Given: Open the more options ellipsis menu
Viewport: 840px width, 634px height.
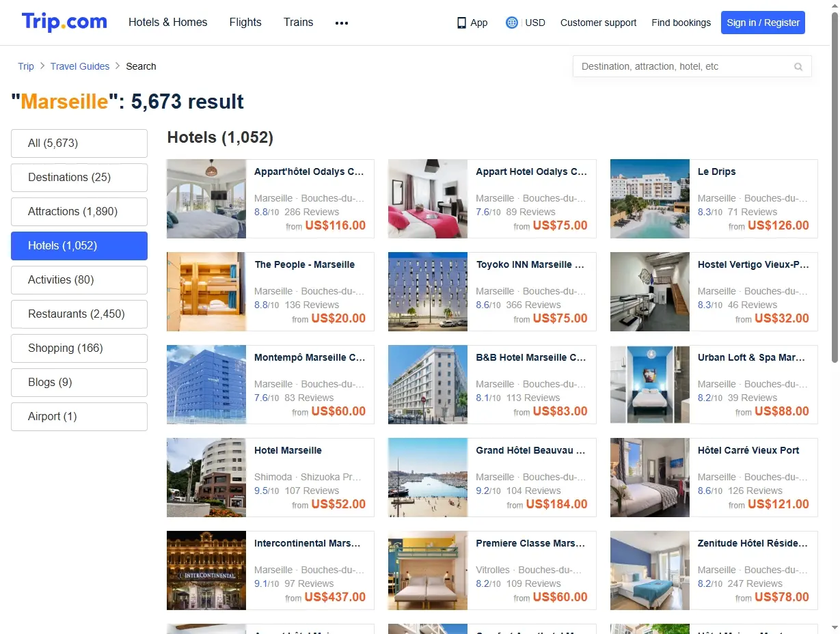Looking at the screenshot, I should point(342,23).
